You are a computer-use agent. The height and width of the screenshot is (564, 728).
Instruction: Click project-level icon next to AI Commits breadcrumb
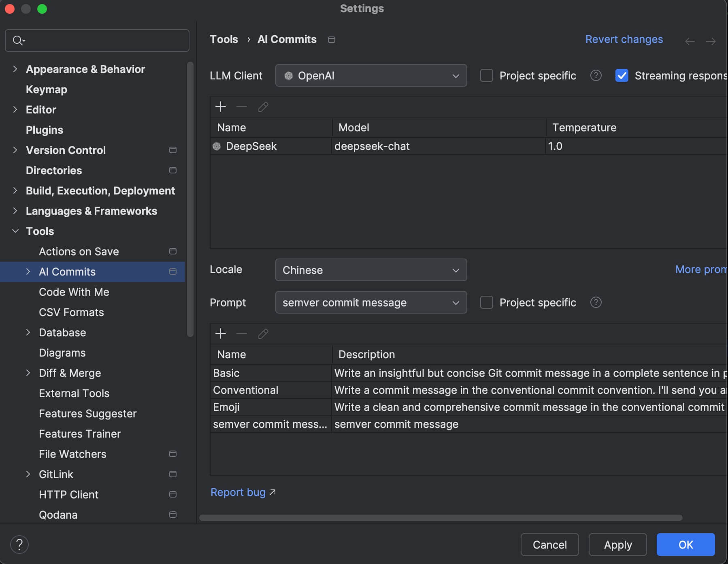click(332, 40)
